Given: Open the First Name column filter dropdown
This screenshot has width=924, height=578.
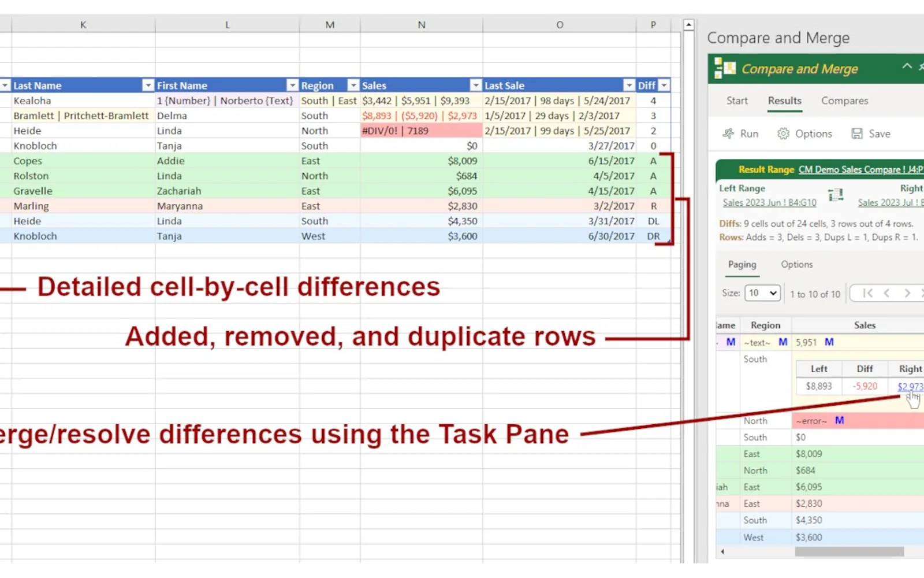Looking at the screenshot, I should [x=292, y=86].
